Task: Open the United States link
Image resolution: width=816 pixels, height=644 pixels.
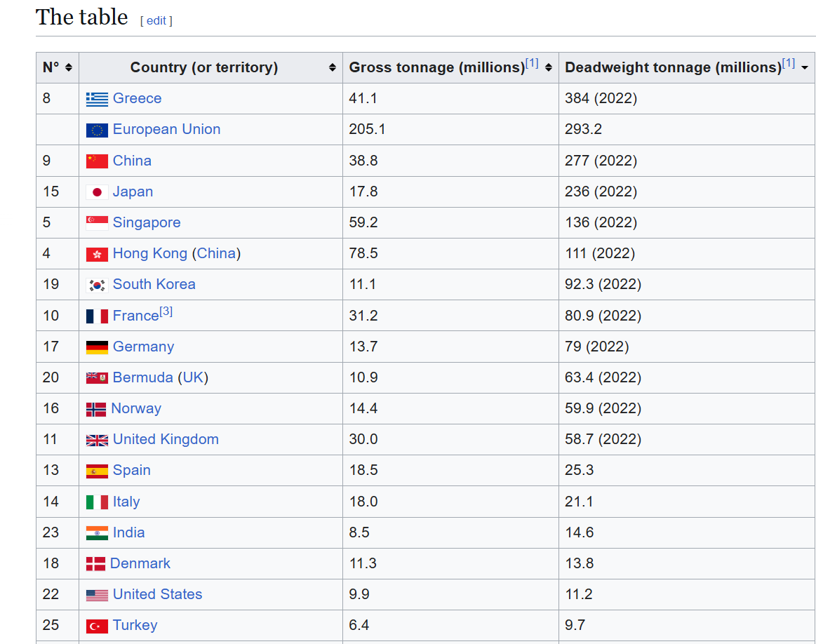Action: coord(158,594)
